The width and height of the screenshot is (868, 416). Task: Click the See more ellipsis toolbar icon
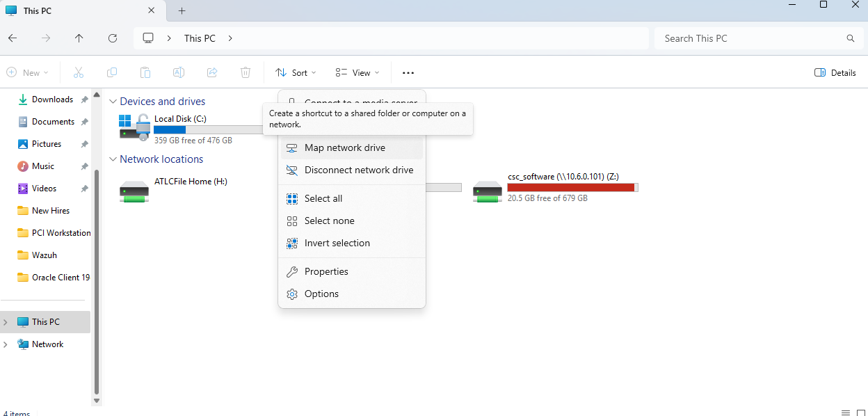click(408, 72)
